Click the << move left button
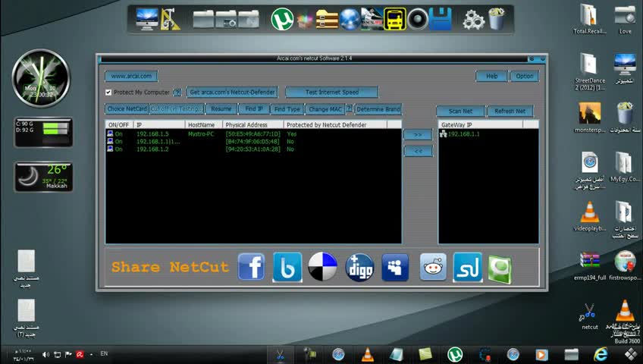 point(418,151)
